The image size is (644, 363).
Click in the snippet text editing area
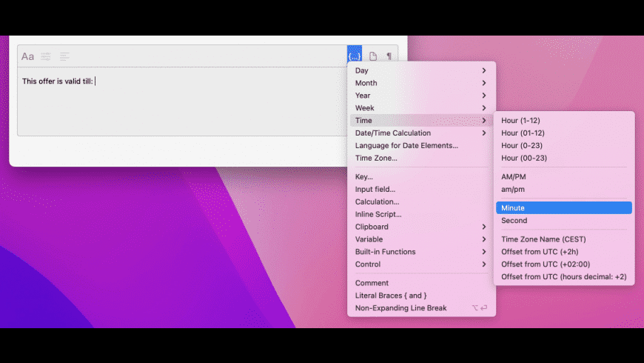(182, 101)
